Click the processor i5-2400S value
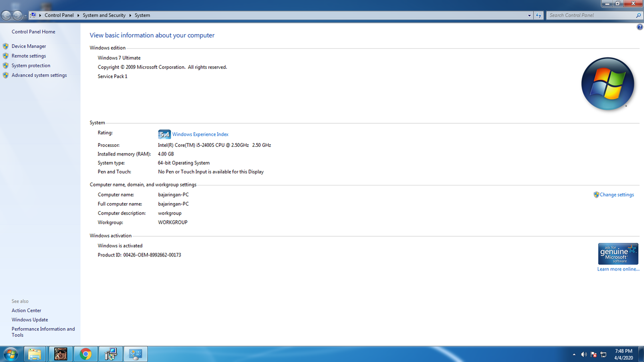The width and height of the screenshot is (644, 362). coord(214,145)
